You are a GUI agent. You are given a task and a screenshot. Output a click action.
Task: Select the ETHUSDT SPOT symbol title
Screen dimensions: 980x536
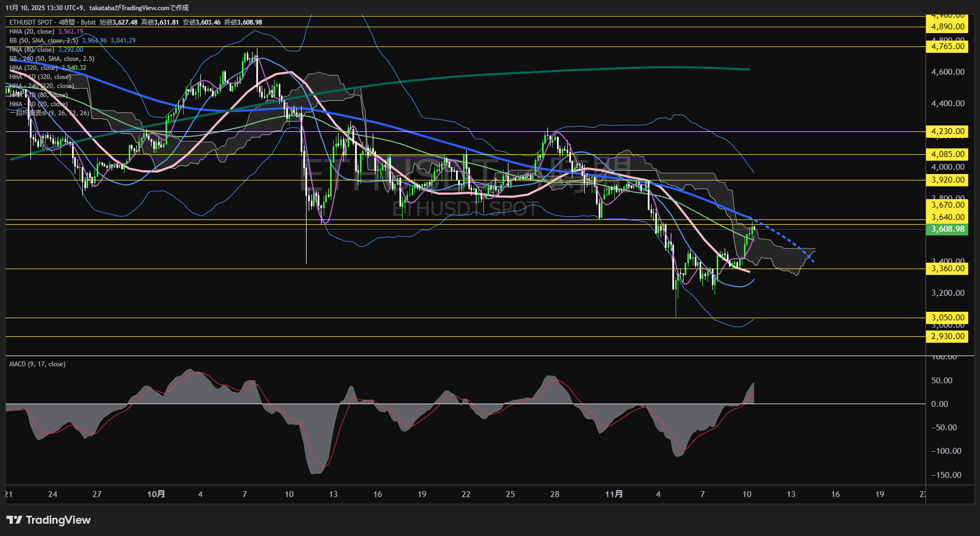click(x=31, y=22)
